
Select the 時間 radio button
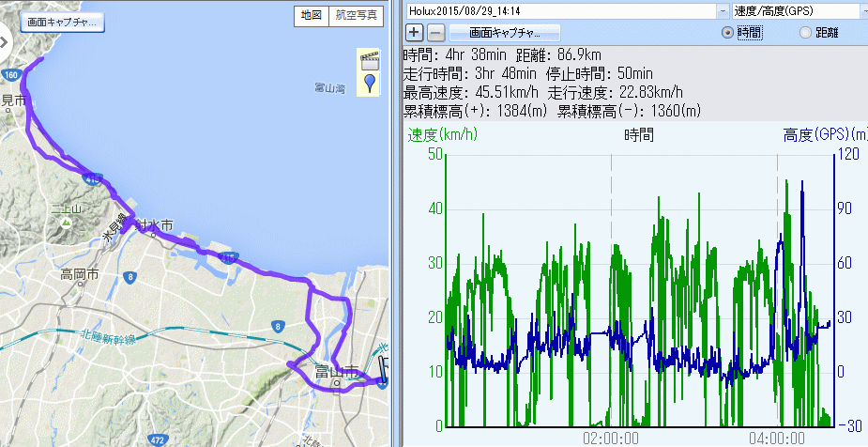[x=727, y=32]
